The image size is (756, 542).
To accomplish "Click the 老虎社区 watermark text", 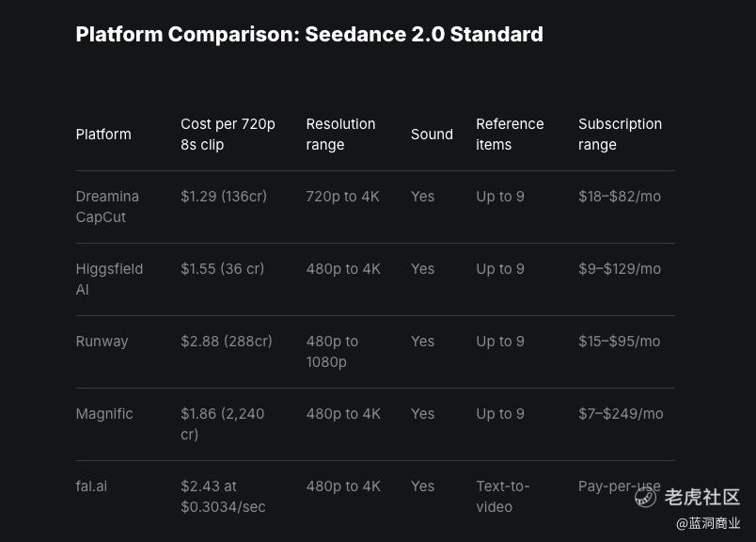I will pyautogui.click(x=702, y=497).
